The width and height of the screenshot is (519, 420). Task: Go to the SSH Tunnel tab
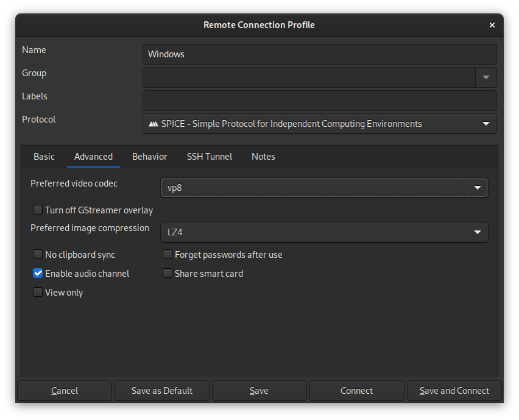click(x=210, y=157)
